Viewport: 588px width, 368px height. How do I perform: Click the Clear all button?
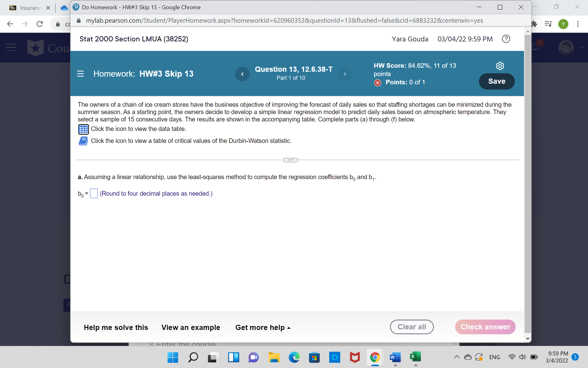point(412,327)
